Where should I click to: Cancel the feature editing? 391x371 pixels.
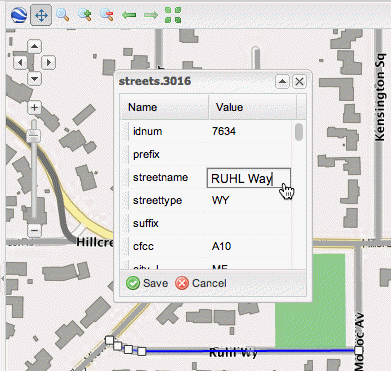pos(201,283)
